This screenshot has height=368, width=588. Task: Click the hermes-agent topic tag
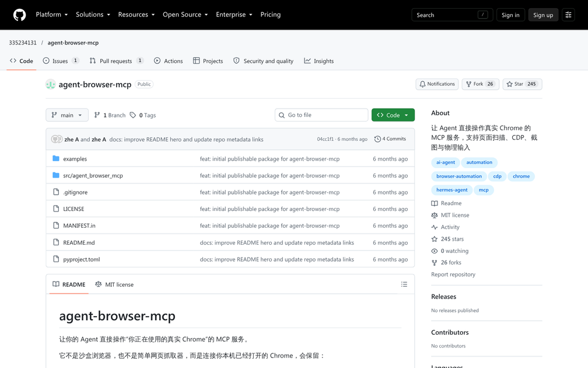[x=452, y=190]
